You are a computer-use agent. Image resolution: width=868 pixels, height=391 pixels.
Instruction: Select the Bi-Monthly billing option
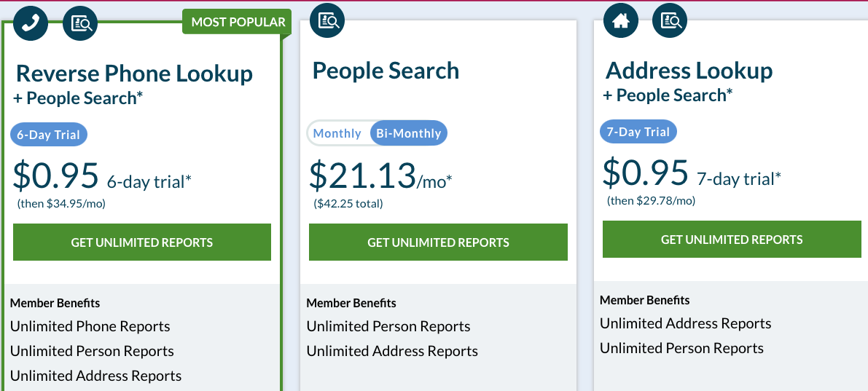[x=409, y=133]
